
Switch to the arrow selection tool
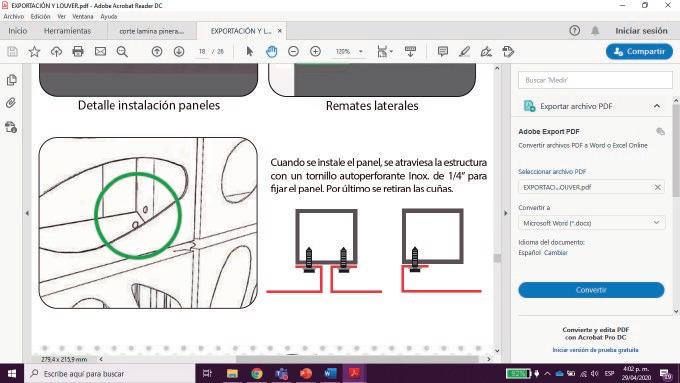(x=249, y=52)
